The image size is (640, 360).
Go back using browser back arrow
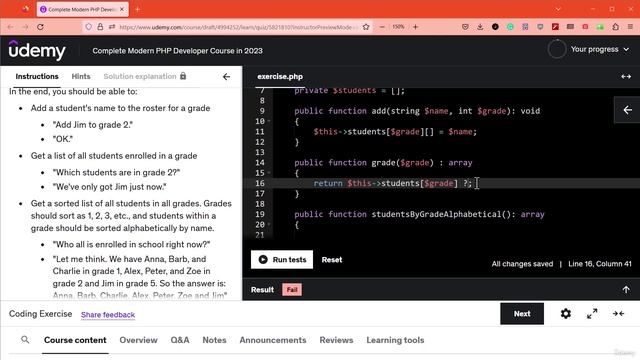(10, 27)
